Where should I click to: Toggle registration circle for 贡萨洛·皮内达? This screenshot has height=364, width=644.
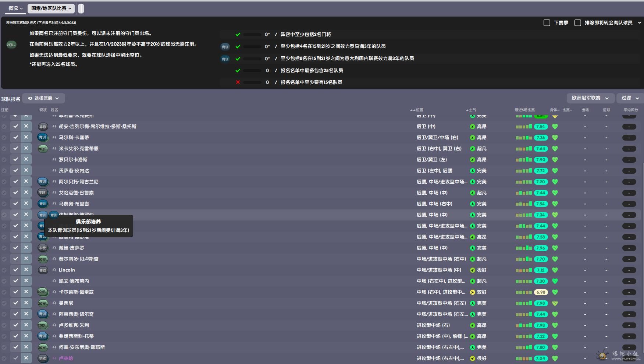tap(4, 171)
